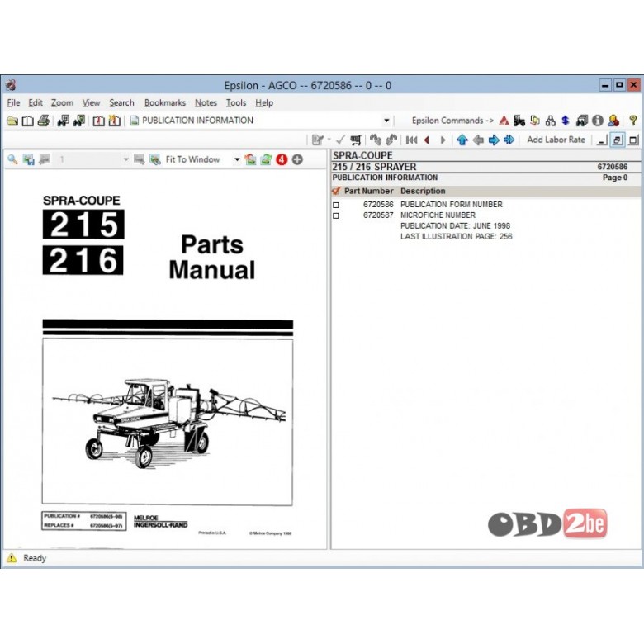Click the blue dollar sign pricing icon
Image resolution: width=644 pixels, height=644 pixels.
tap(566, 121)
